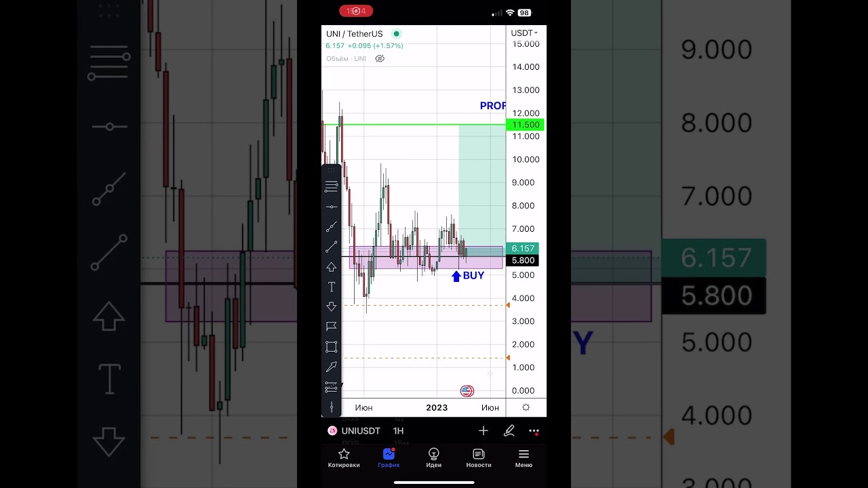
Task: Pick the down arrow marker tool
Action: (331, 306)
